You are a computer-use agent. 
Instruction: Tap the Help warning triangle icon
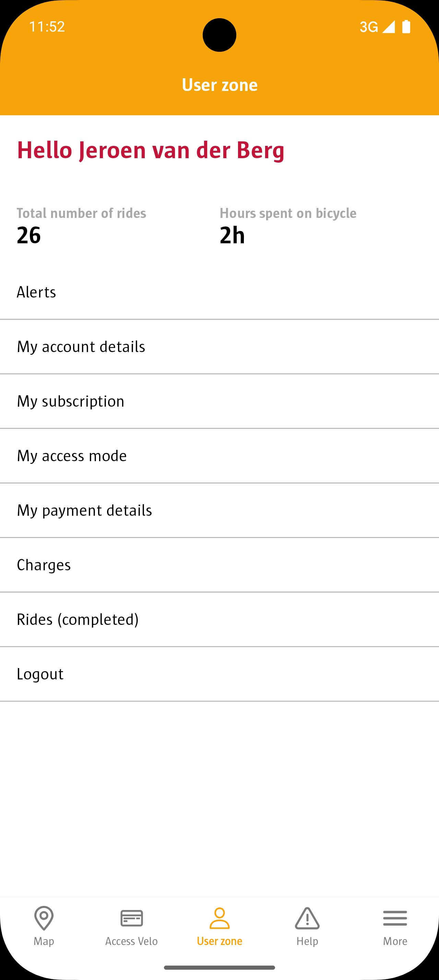point(307,918)
